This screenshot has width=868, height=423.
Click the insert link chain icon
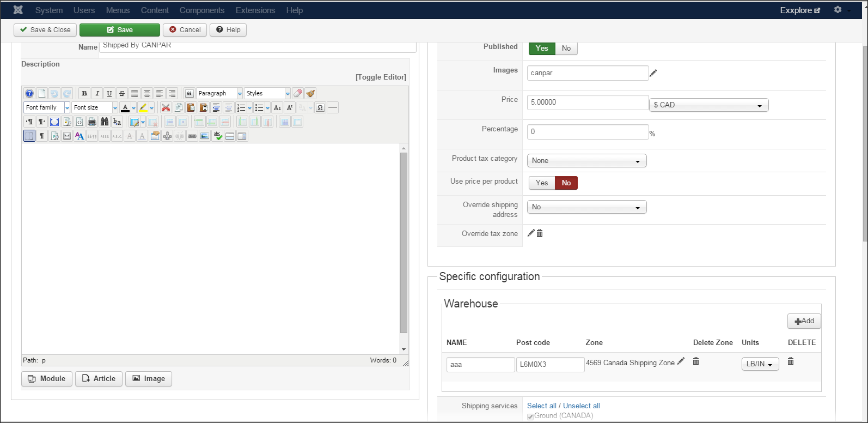[x=192, y=136]
